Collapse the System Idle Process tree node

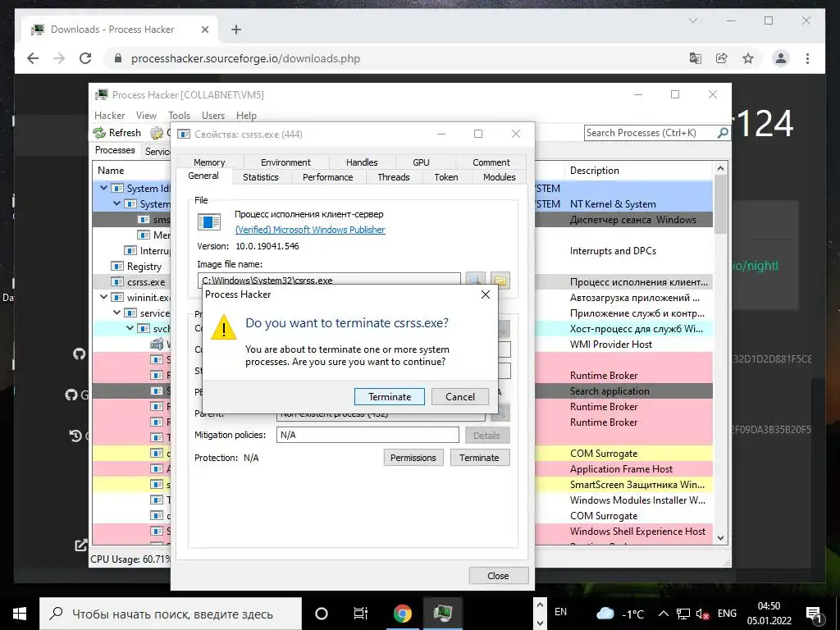click(x=104, y=188)
